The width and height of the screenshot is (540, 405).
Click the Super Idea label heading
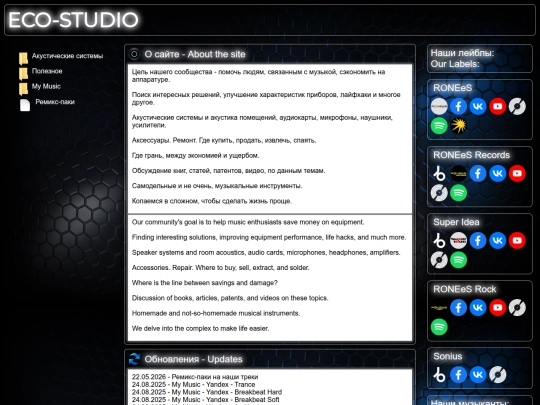click(456, 222)
